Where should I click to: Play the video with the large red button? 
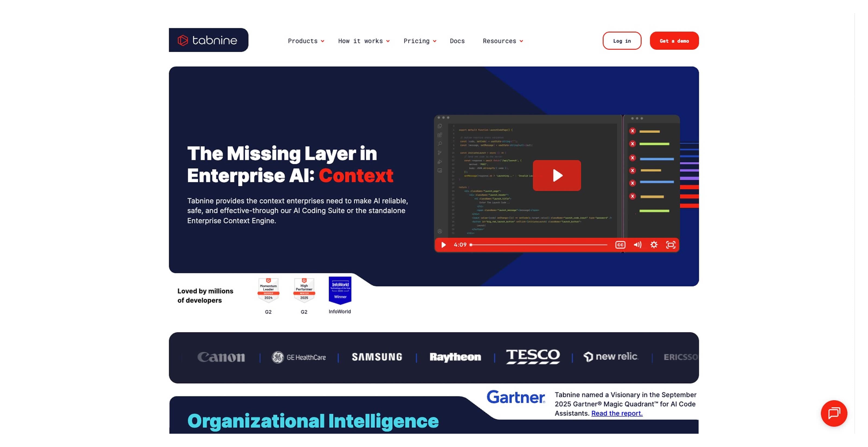pos(557,175)
